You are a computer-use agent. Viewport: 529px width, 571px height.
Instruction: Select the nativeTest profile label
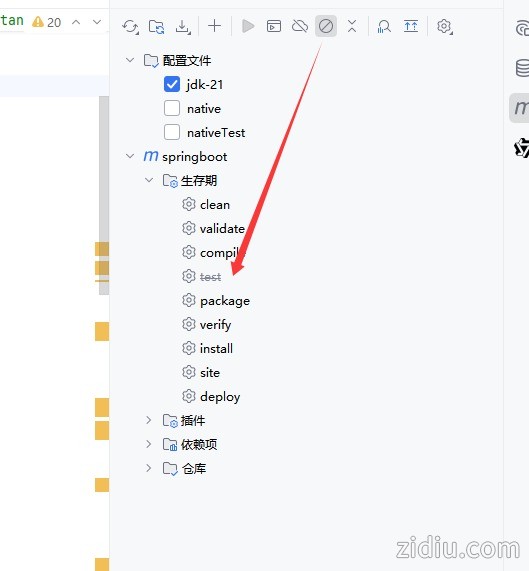216,133
